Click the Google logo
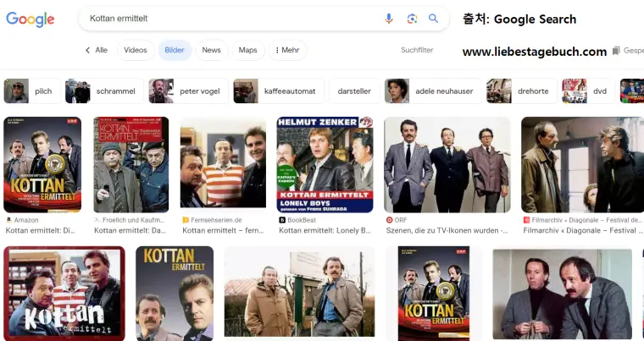Image resolution: width=644 pixels, height=341 pixels. point(30,19)
